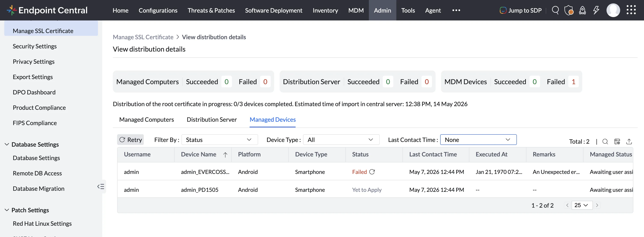Screen dimensions: 644x237
Task: Go to previous page arrow
Action: pyautogui.click(x=567, y=205)
